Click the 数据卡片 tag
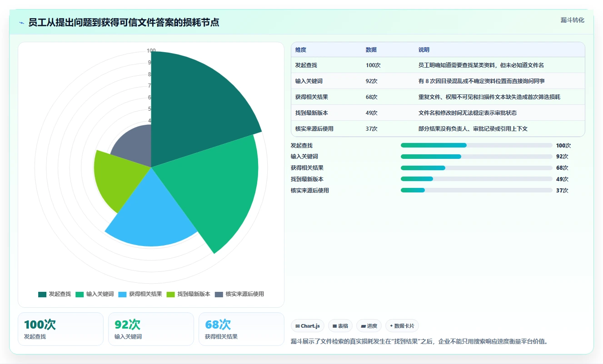This screenshot has width=603, height=364. click(x=402, y=326)
